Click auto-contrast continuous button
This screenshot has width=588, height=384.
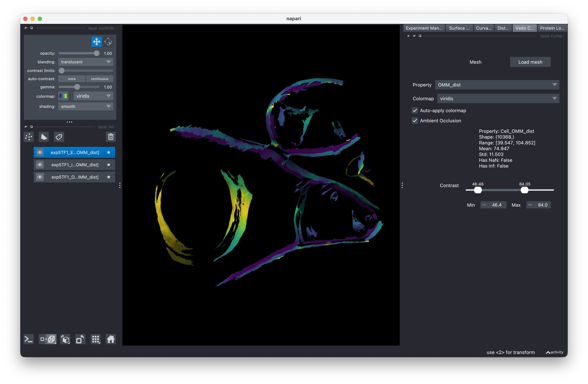tap(100, 79)
